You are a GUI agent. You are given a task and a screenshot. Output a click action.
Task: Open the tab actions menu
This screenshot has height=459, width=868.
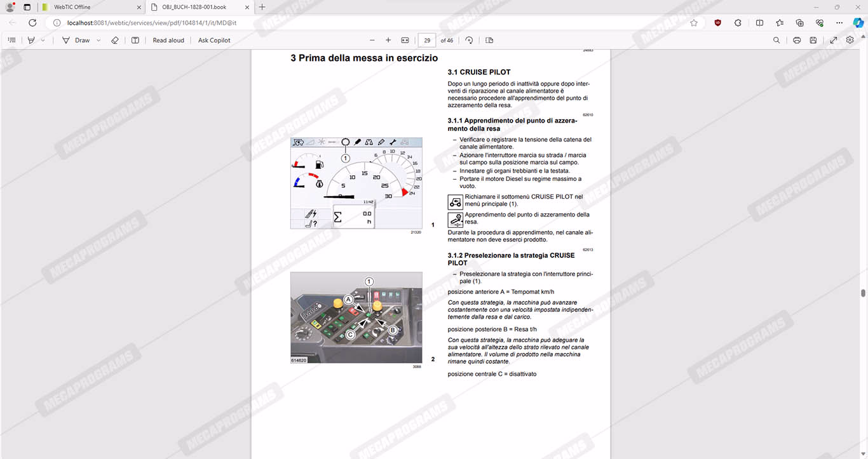pos(27,7)
